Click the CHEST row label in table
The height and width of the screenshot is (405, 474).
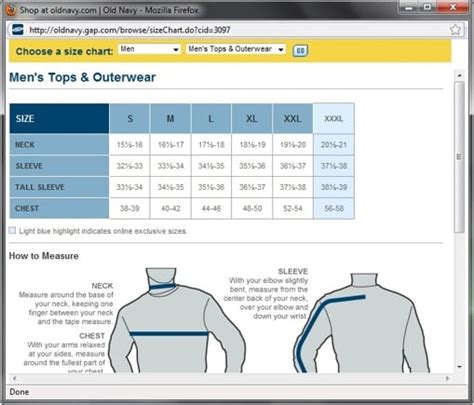tap(59, 208)
